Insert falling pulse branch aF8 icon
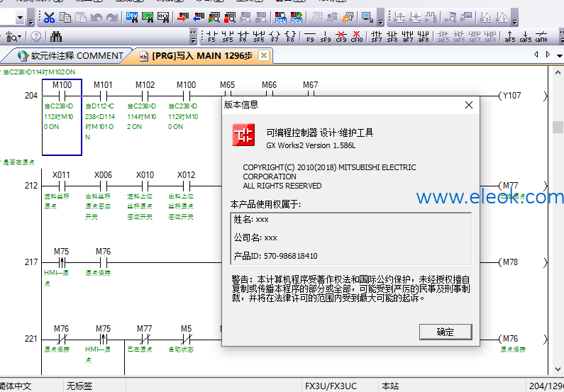564x392 pixels. [424, 36]
